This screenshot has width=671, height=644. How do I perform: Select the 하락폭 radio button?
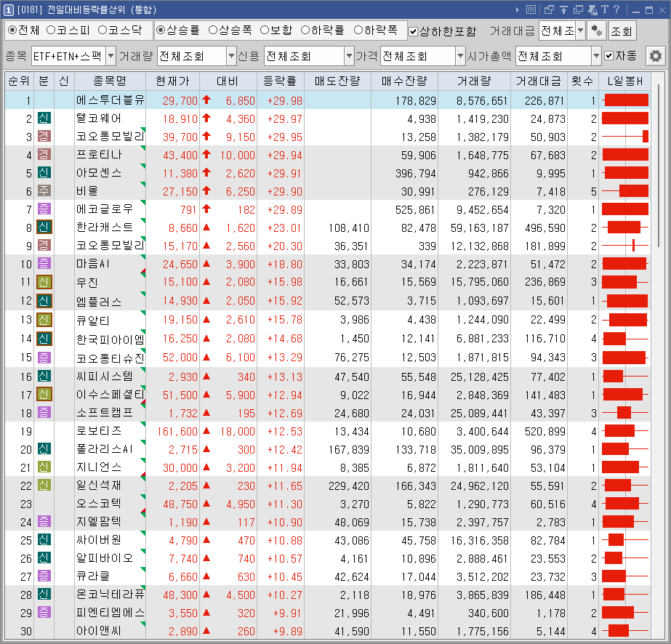pyautogui.click(x=358, y=30)
